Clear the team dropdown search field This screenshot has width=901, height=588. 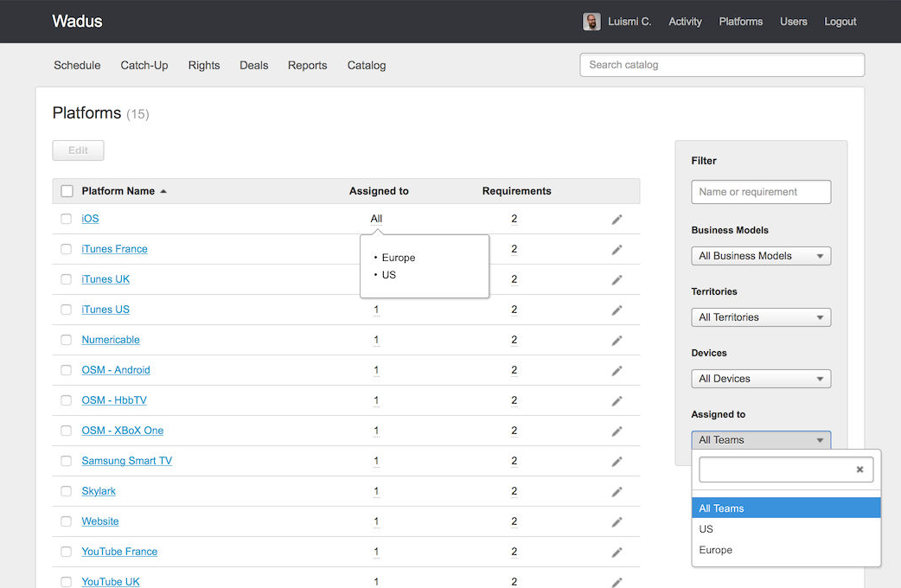point(859,470)
